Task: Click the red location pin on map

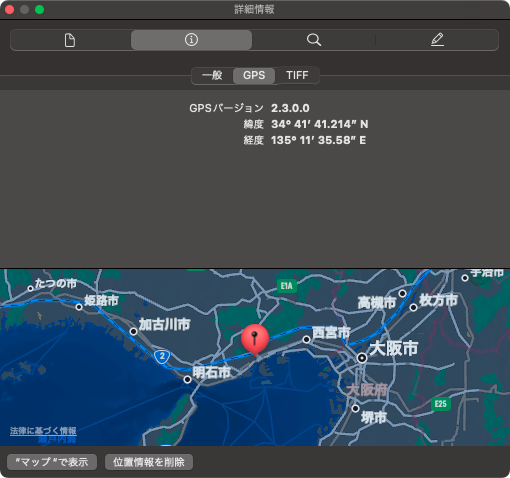Action: pyautogui.click(x=255, y=339)
